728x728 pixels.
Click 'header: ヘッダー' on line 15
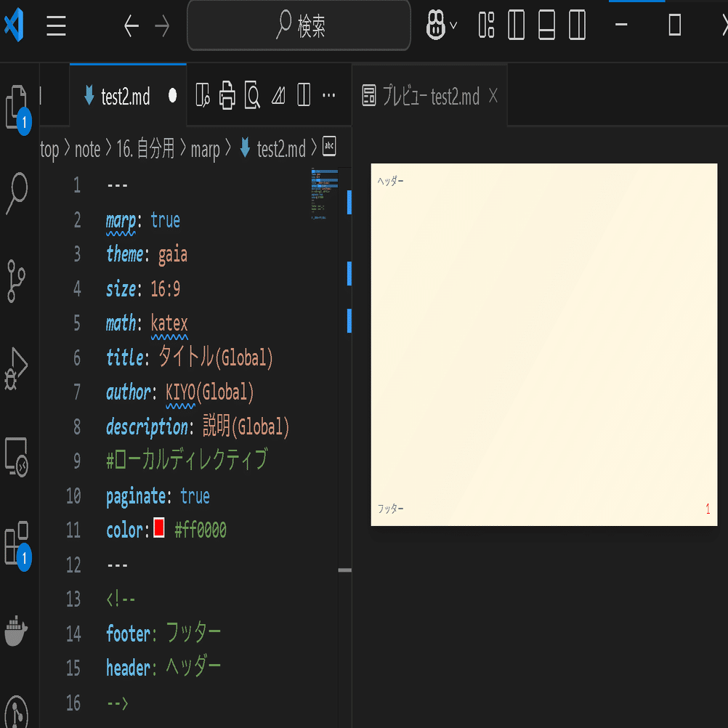coord(163,668)
